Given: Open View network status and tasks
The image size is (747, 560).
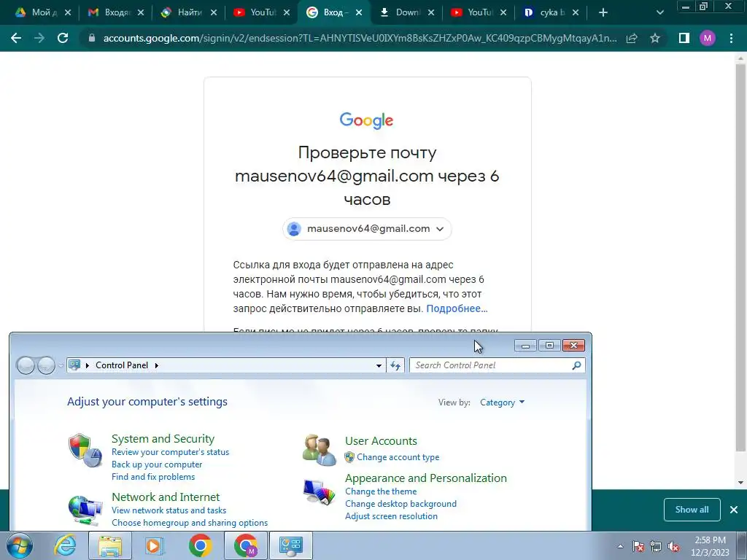Looking at the screenshot, I should coord(169,510).
